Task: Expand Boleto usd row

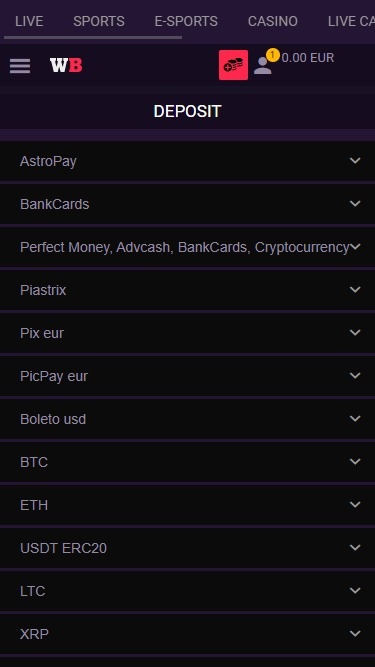Action: tap(188, 419)
